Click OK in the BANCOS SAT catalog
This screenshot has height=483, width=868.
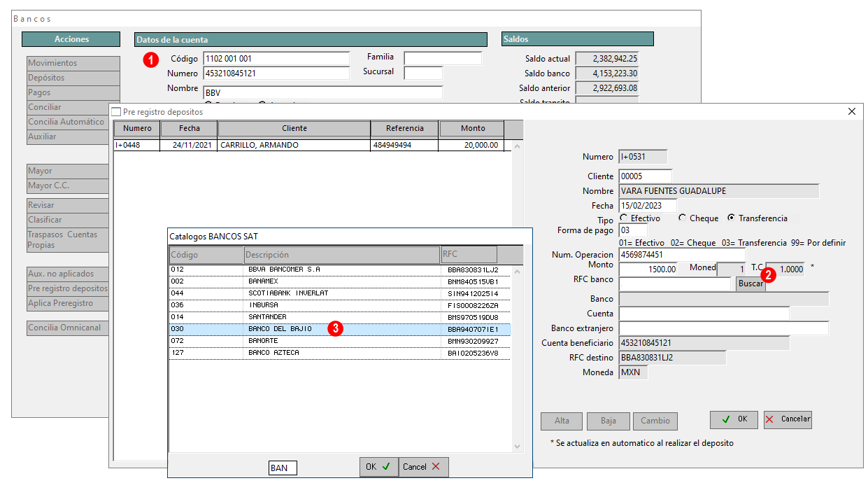coord(378,467)
